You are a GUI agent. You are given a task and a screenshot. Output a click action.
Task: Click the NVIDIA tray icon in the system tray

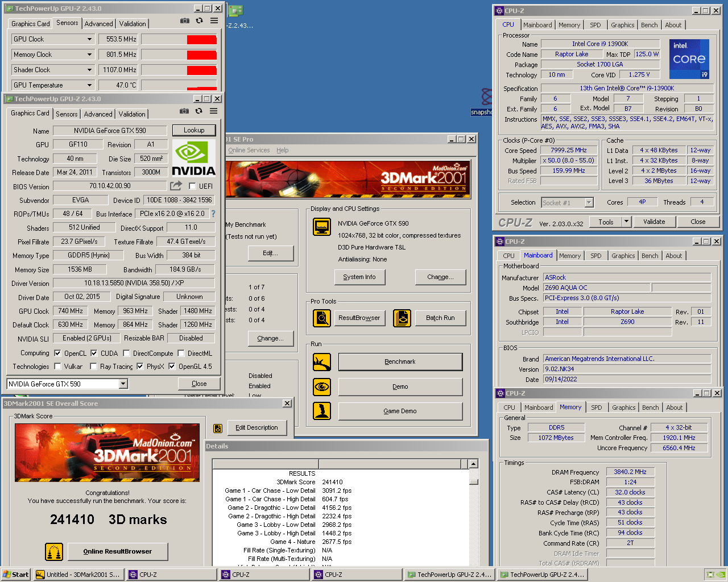click(720, 575)
